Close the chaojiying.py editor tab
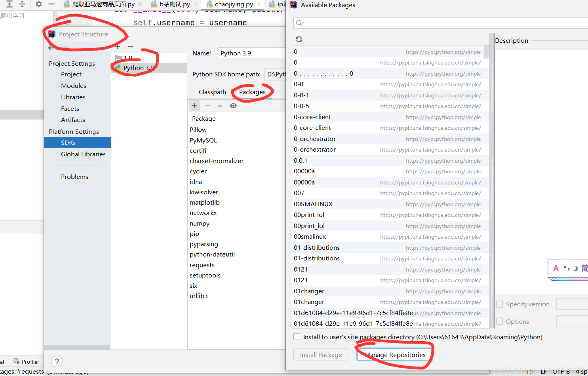The image size is (588, 376). tap(259, 4)
